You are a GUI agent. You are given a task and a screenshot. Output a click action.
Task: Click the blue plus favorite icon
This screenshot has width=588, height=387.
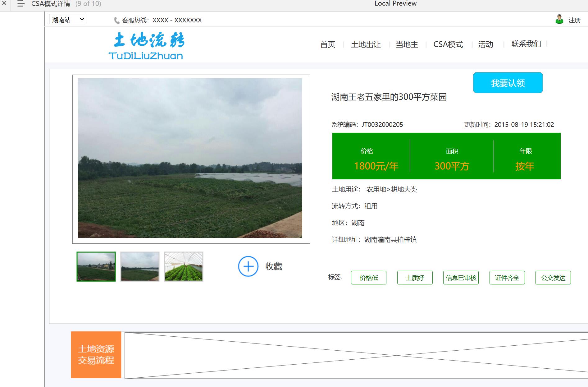pos(248,266)
